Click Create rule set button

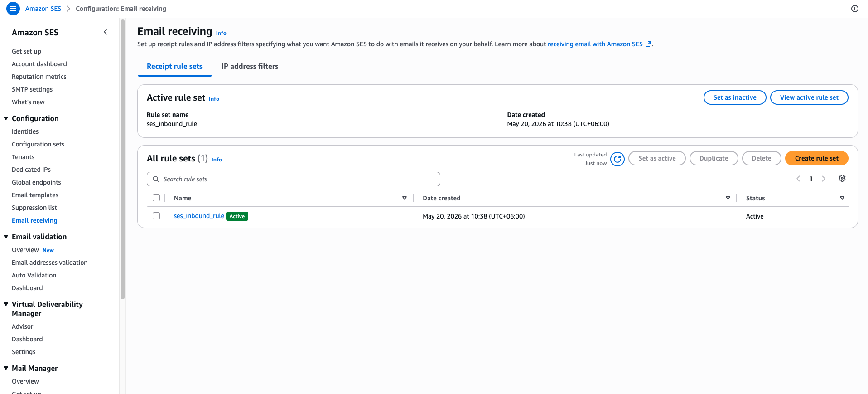click(x=816, y=158)
